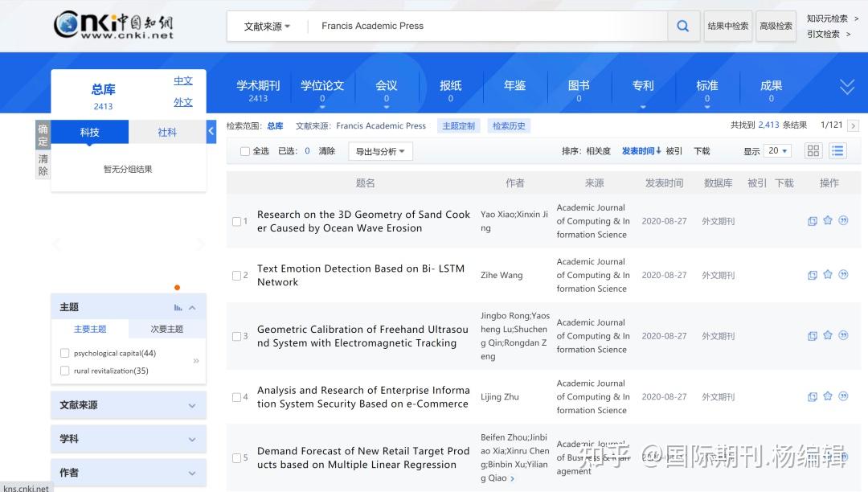Check result 4 Enterprise Information paper

[x=236, y=397]
